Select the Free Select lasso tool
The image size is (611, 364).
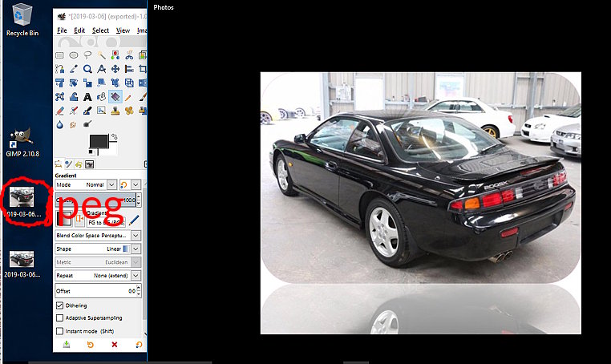pyautogui.click(x=87, y=55)
